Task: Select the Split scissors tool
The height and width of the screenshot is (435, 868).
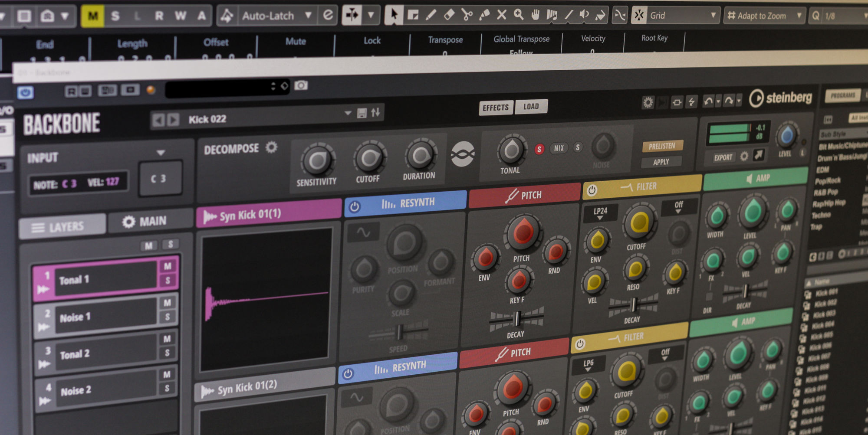Action: pos(467,15)
